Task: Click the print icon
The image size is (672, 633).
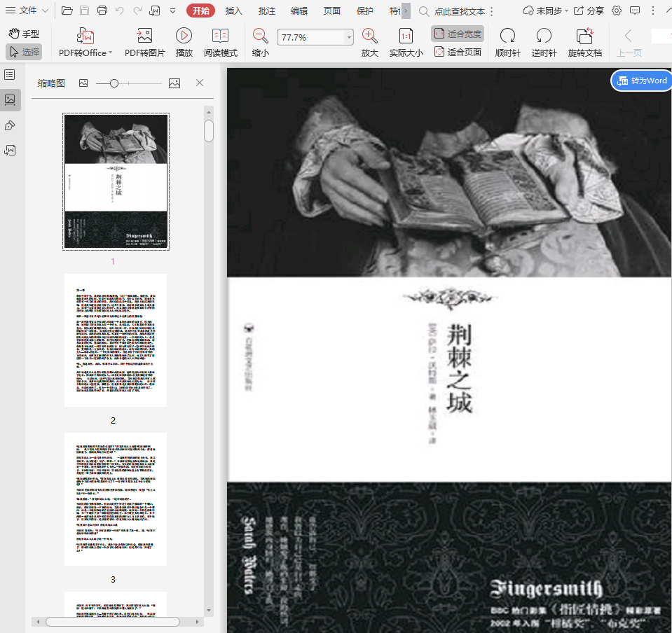Action: [x=102, y=11]
